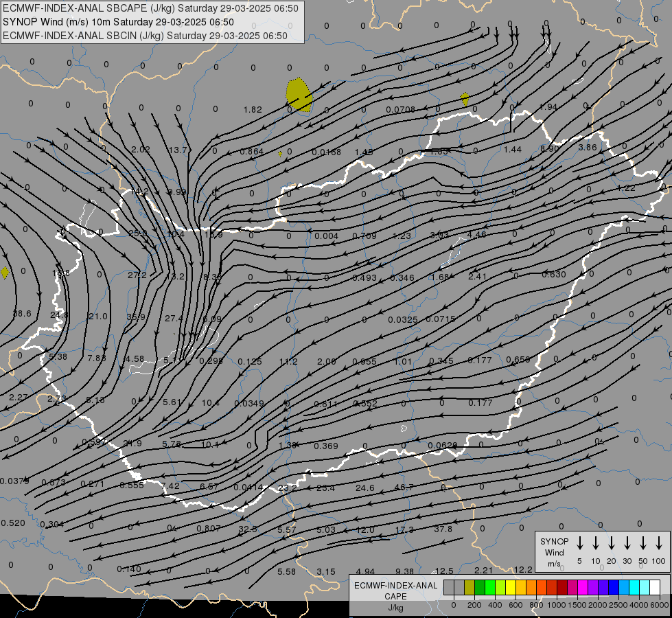Click the 3.03 CAPE value
The height and width of the screenshot is (618, 672).
[439, 235]
